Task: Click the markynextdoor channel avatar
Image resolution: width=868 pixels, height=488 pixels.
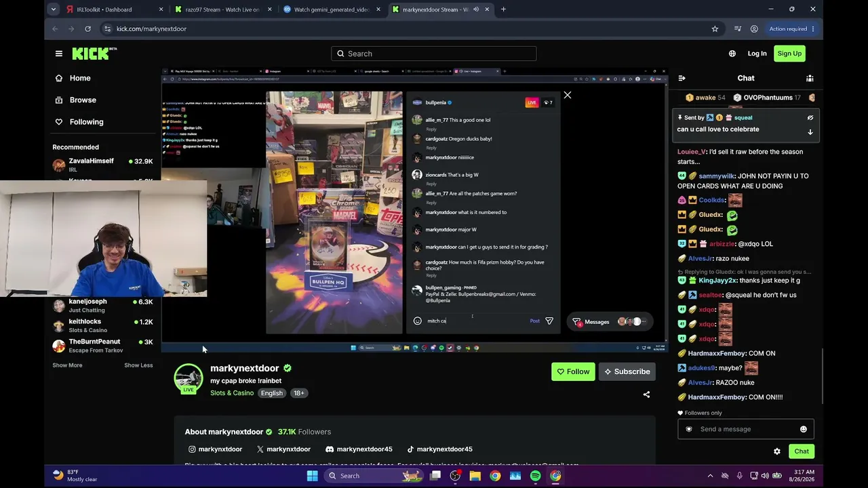Action: pyautogui.click(x=188, y=379)
